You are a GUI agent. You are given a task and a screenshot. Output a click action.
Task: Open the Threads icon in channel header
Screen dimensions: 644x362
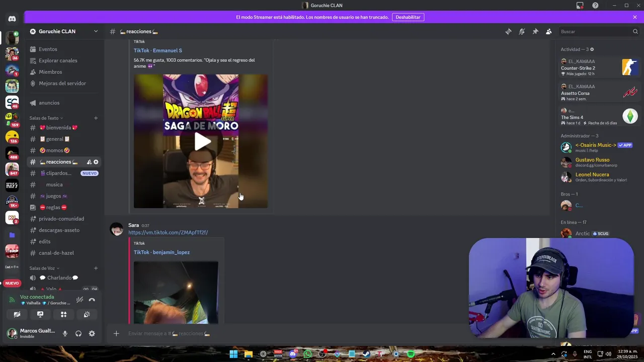(508, 31)
